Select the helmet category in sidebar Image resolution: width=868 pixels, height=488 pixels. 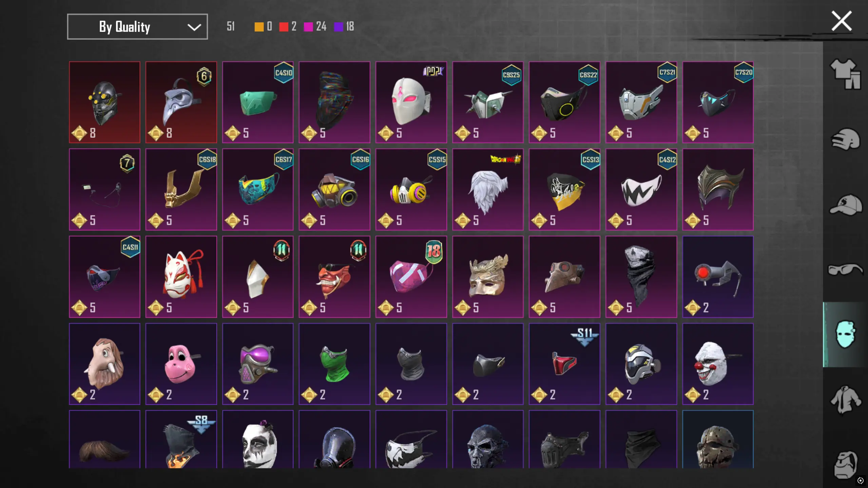[x=845, y=139]
